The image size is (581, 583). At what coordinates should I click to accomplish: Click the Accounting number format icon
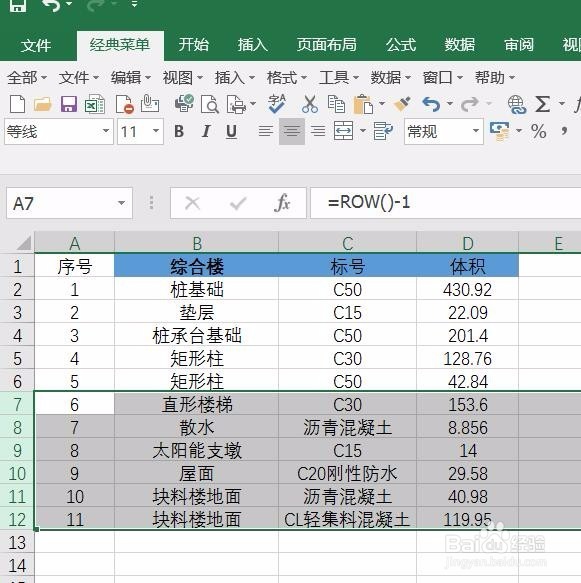pyautogui.click(x=500, y=132)
